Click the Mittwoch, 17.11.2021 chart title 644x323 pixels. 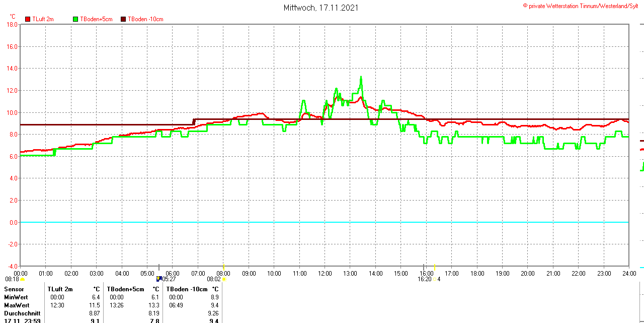point(320,8)
